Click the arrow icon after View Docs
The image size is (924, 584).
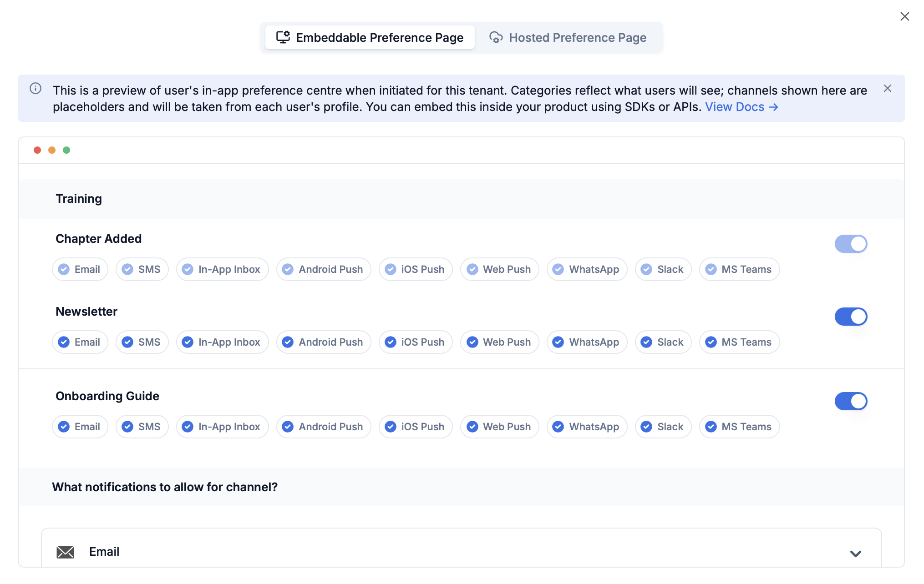(773, 107)
